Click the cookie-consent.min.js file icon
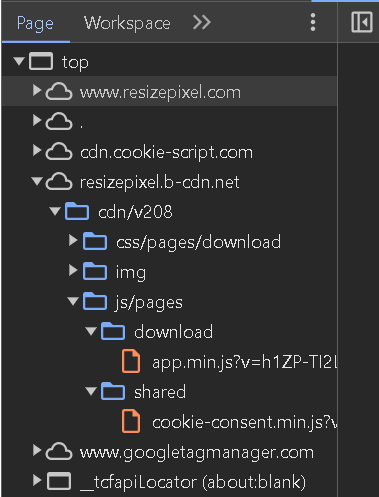 [131, 421]
